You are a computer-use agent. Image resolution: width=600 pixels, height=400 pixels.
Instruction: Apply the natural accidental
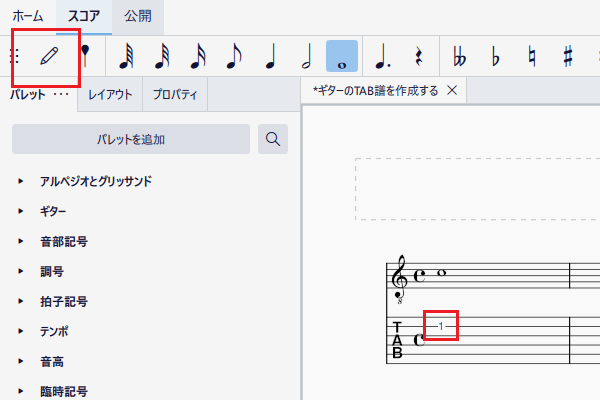pos(532,56)
